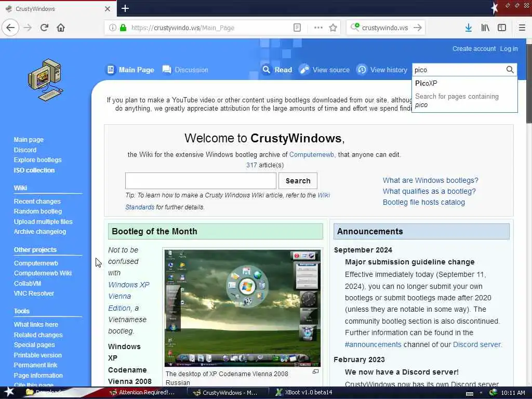Open a new tab with plus button
532x399 pixels.
[x=125, y=8]
